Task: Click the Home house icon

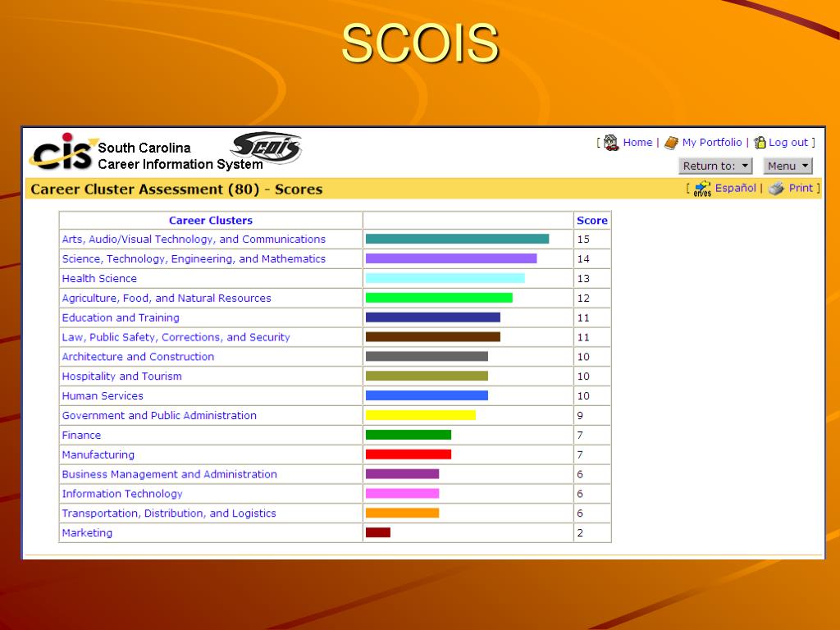Action: click(610, 143)
